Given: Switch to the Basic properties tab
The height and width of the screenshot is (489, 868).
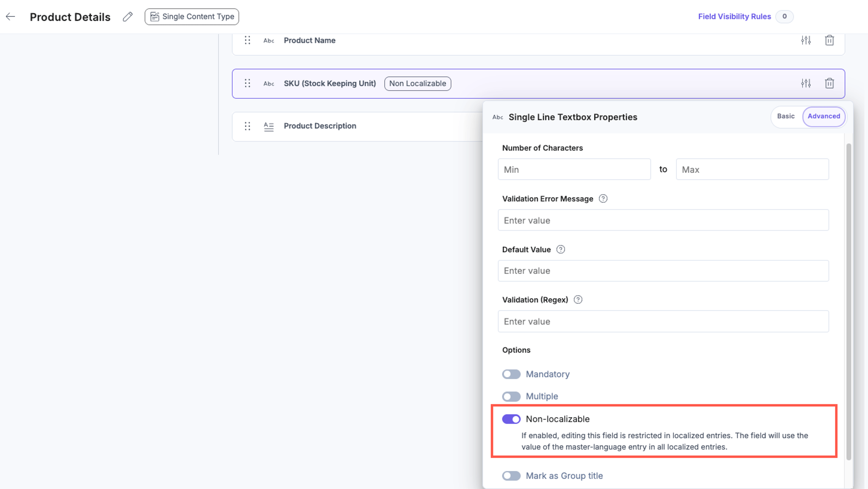Looking at the screenshot, I should (786, 116).
